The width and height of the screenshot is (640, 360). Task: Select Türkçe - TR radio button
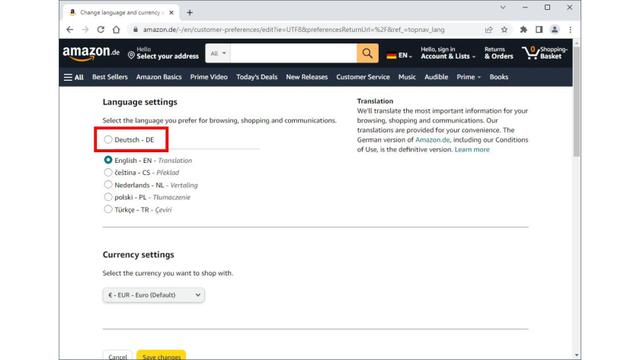pos(108,209)
